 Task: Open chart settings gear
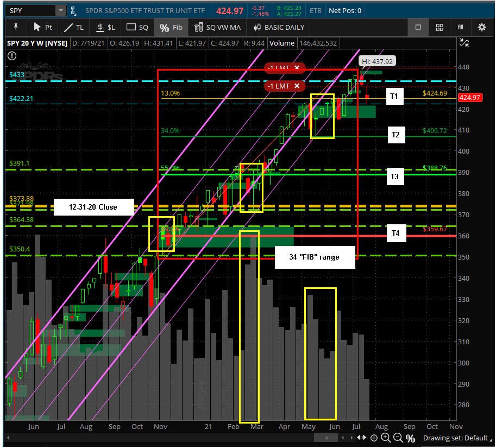pyautogui.click(x=482, y=27)
